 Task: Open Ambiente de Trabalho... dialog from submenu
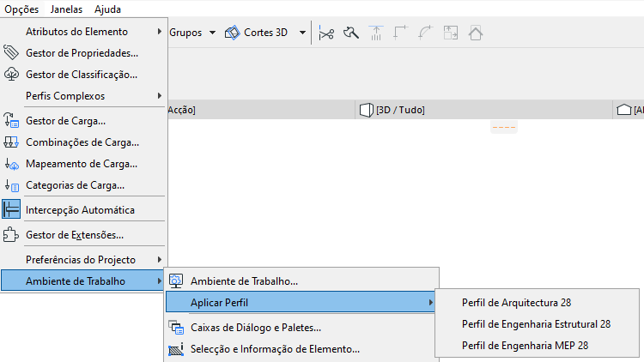click(302, 281)
